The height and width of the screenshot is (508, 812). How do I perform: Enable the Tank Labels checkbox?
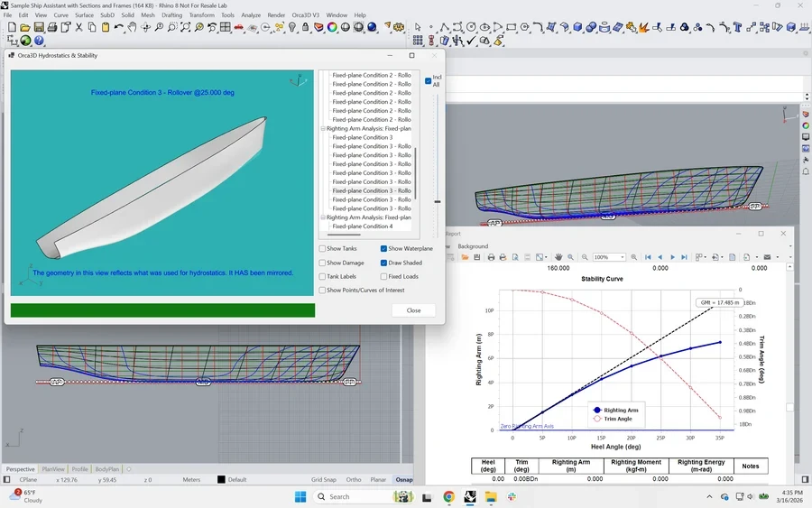pos(323,276)
